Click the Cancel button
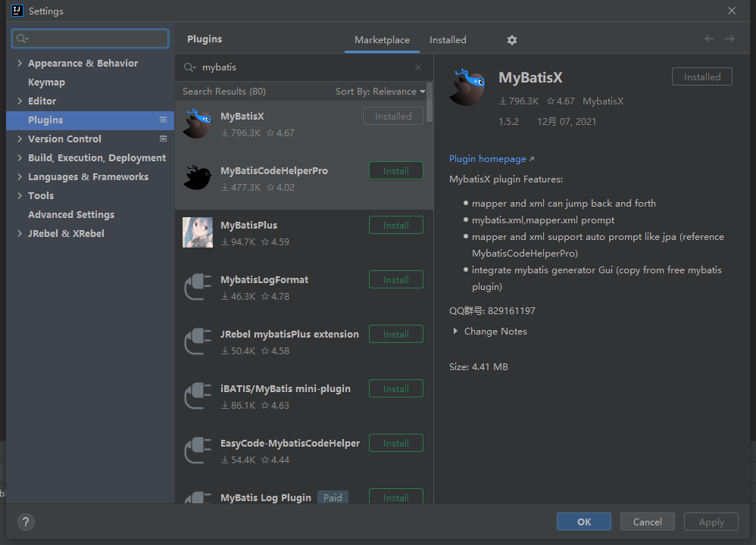The width and height of the screenshot is (756, 545). pos(647,522)
